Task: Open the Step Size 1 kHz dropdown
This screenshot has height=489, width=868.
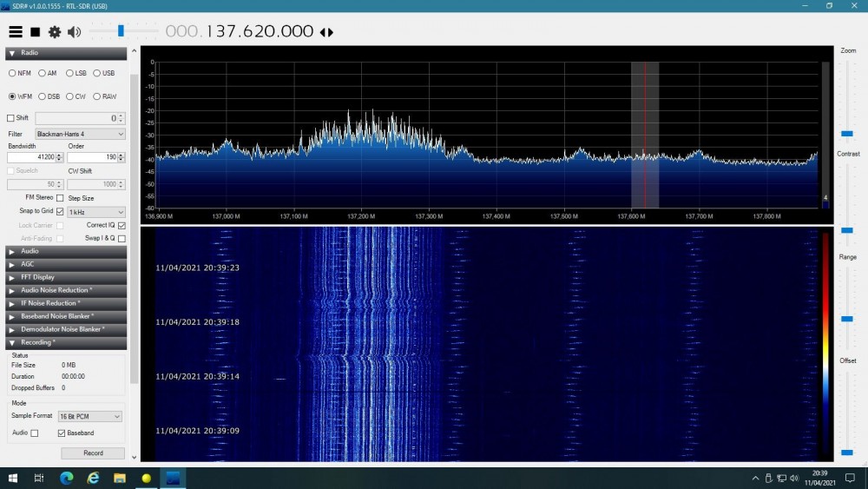Action: [x=96, y=212]
